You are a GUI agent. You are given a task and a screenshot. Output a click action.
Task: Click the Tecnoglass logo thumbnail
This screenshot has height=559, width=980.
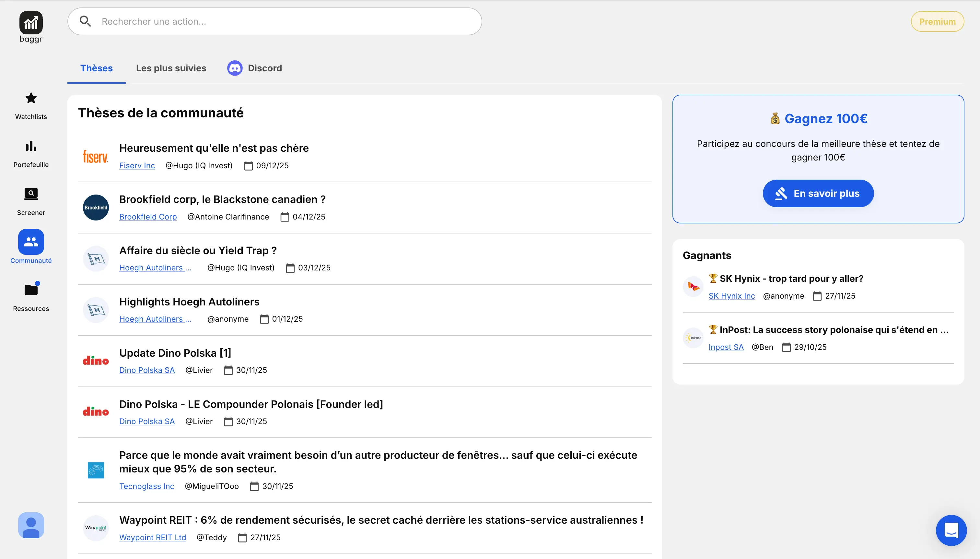pos(96,470)
